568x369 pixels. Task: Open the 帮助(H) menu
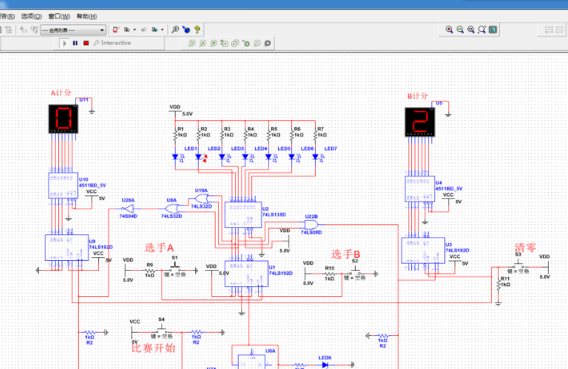point(87,16)
